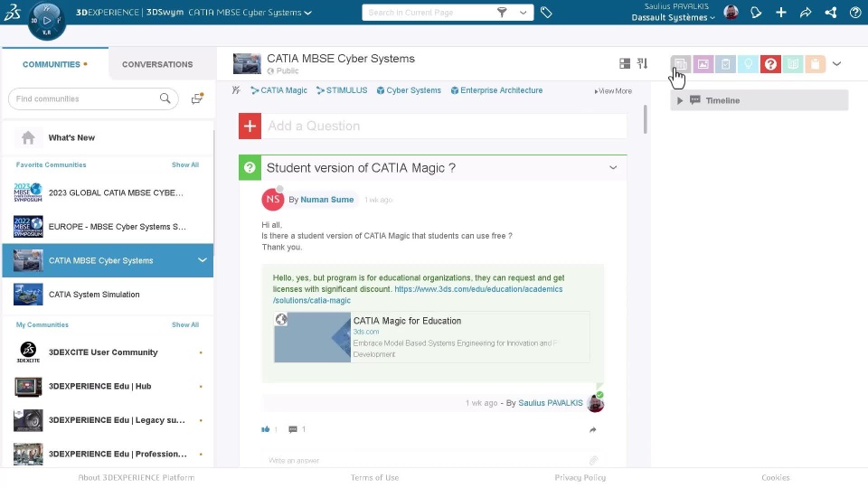Open the CATIA Magic for Education preview thumbnail
The width and height of the screenshot is (868, 488).
point(312,337)
